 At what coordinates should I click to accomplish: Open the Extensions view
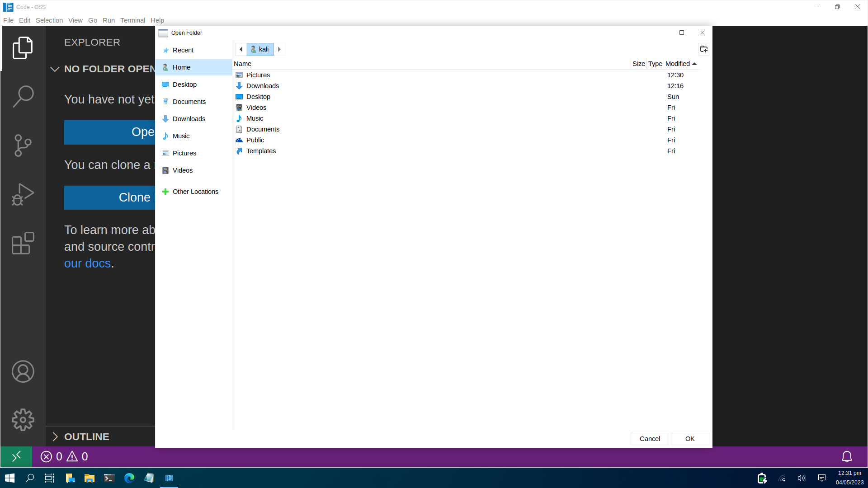(x=23, y=243)
